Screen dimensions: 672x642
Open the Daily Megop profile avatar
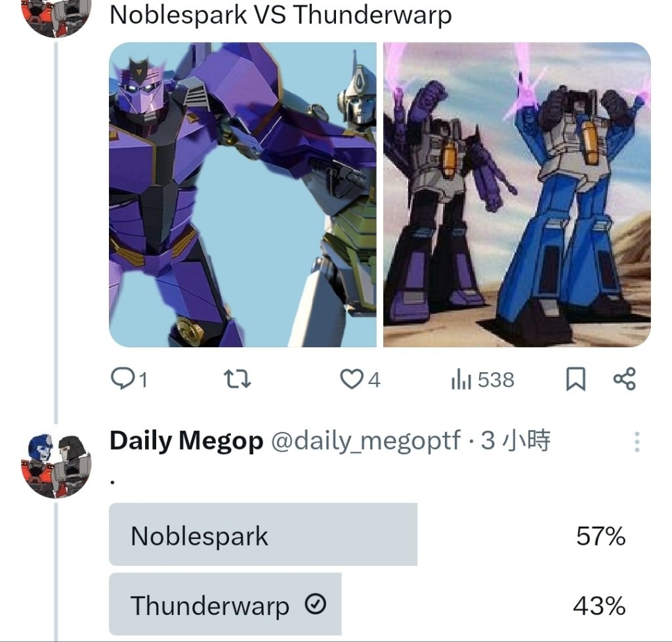coord(56,465)
